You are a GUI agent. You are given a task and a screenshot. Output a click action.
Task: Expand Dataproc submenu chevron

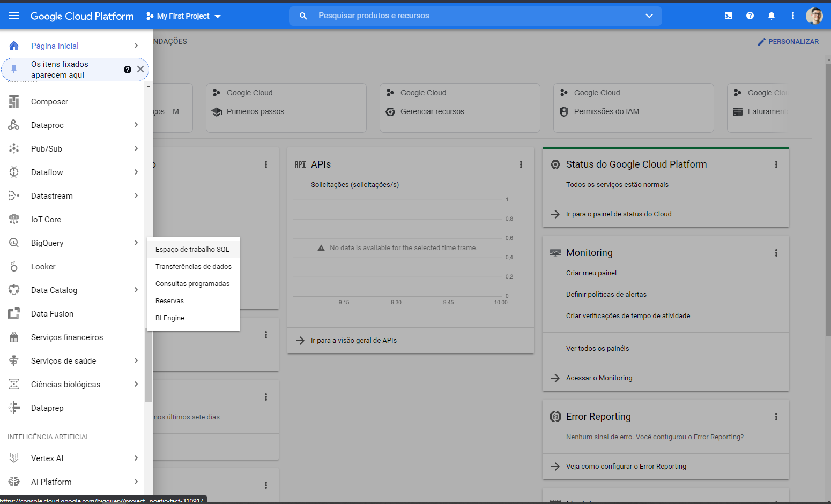[136, 125]
